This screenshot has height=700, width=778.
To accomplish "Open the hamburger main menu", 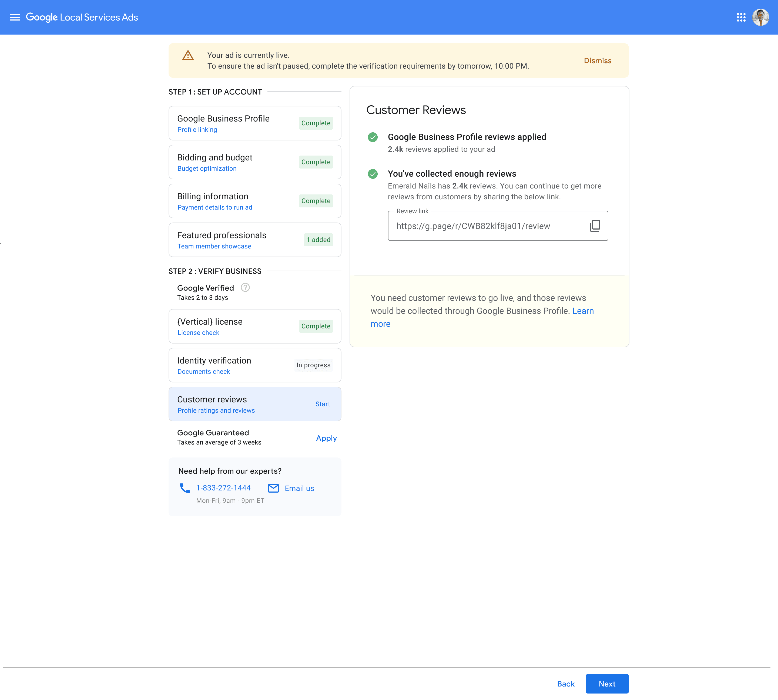I will coord(15,17).
